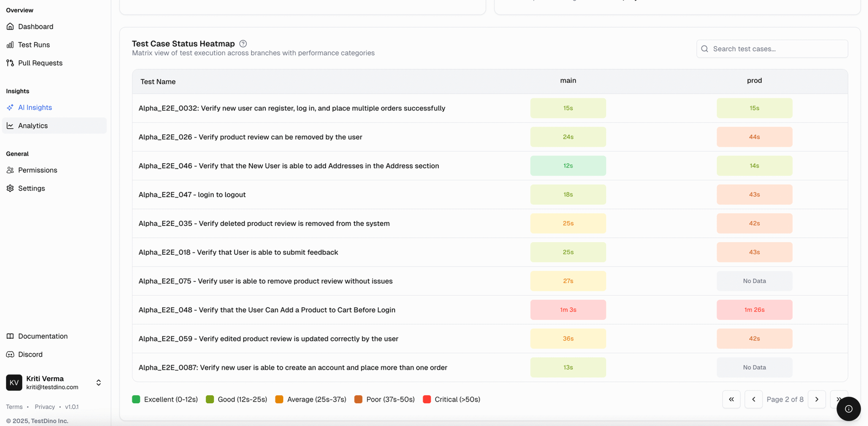The image size is (868, 426).
Task: Click main 1m 3s cell for Alpha_E2E_048
Action: point(568,310)
